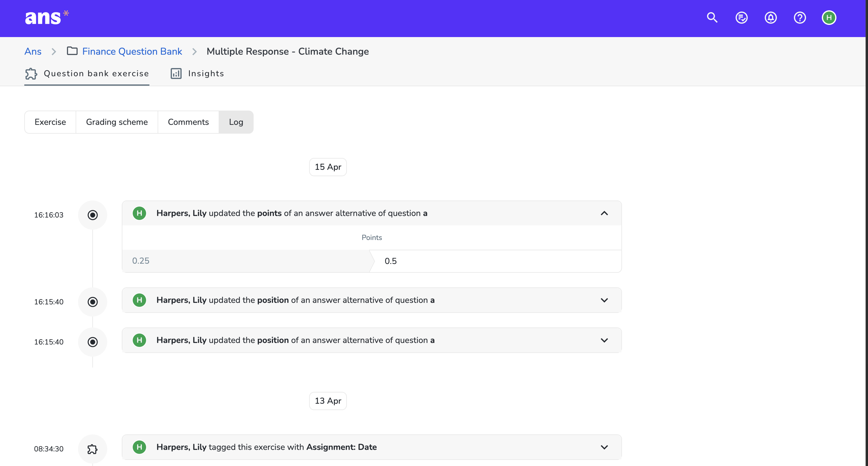
Task: Click the Points column header
Action: tap(372, 237)
